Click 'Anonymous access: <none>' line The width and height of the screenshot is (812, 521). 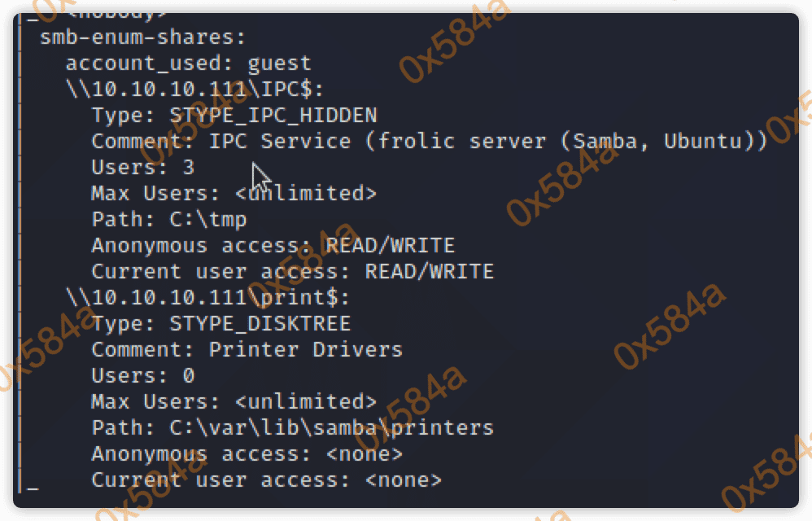(247, 453)
